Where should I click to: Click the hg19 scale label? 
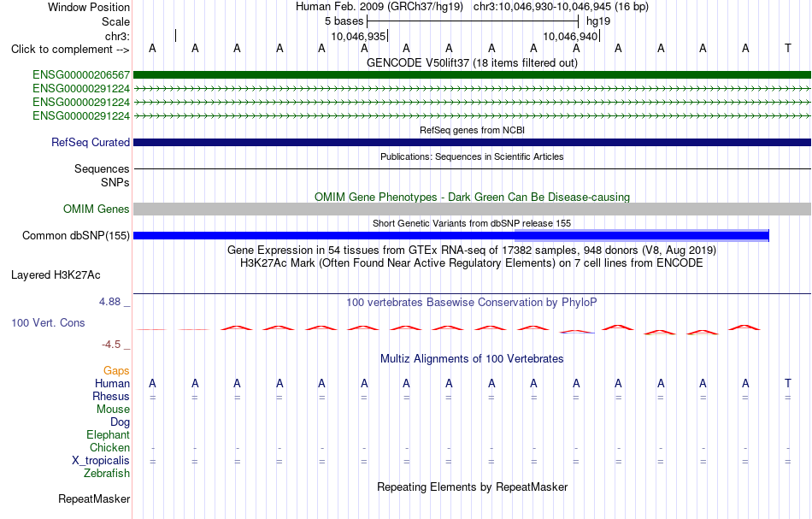598,21
